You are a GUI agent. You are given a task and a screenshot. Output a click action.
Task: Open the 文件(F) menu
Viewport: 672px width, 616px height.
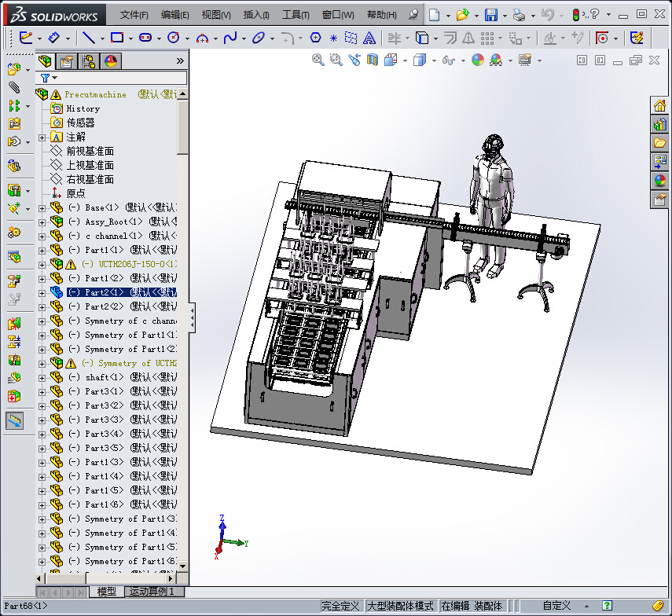click(134, 15)
